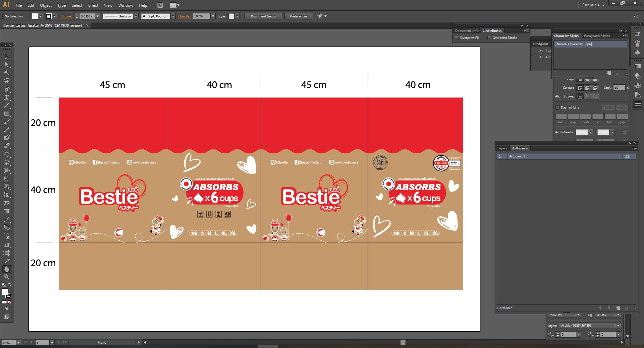Image resolution: width=644 pixels, height=348 pixels.
Task: Open the Stroke panel icon in dock
Action: pos(638,104)
